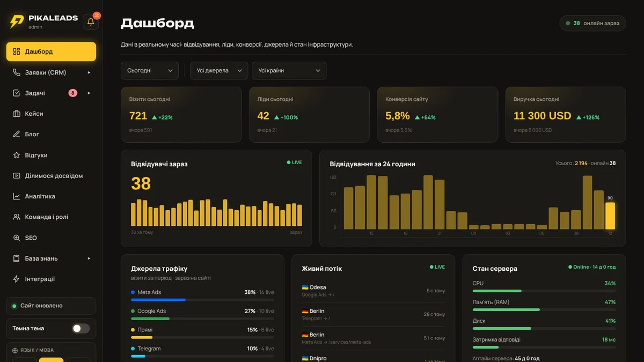
Task: Expand the Заявки (CRM) submenu arrow
Action: (89, 72)
